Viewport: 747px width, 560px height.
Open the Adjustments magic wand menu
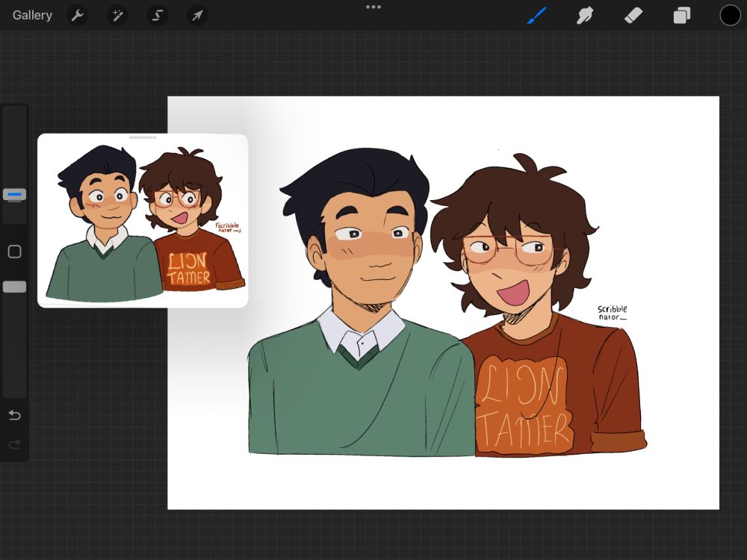click(117, 16)
